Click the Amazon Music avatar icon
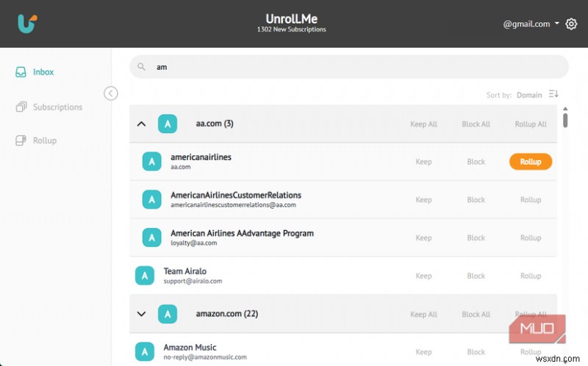Screen dimensions: 588x366 145,352
